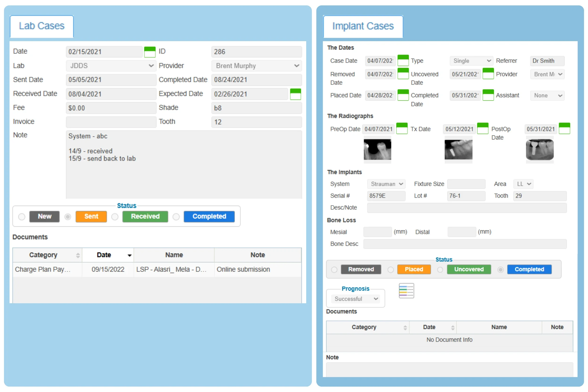The width and height of the screenshot is (588, 392).
Task: Open the calendar icon next to Tx Date
Action: point(483,128)
